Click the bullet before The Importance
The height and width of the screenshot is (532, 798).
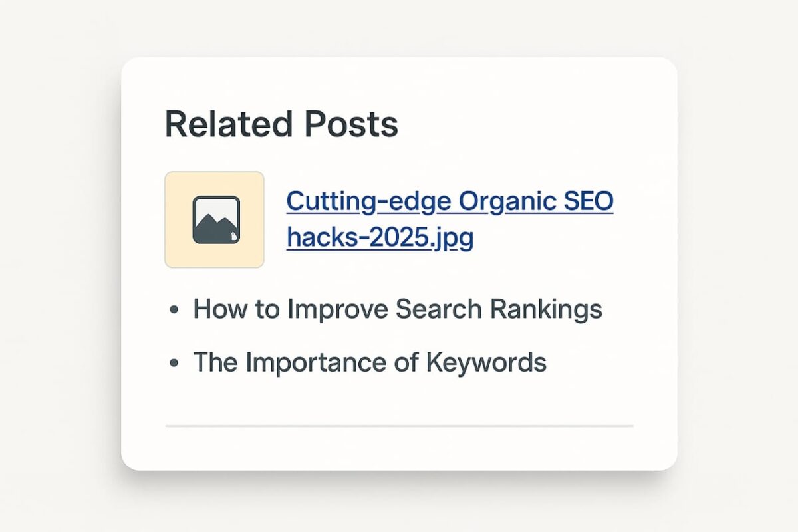click(174, 363)
